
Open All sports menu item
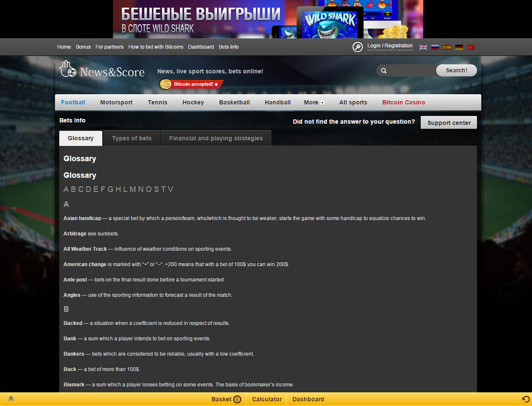[x=353, y=102]
